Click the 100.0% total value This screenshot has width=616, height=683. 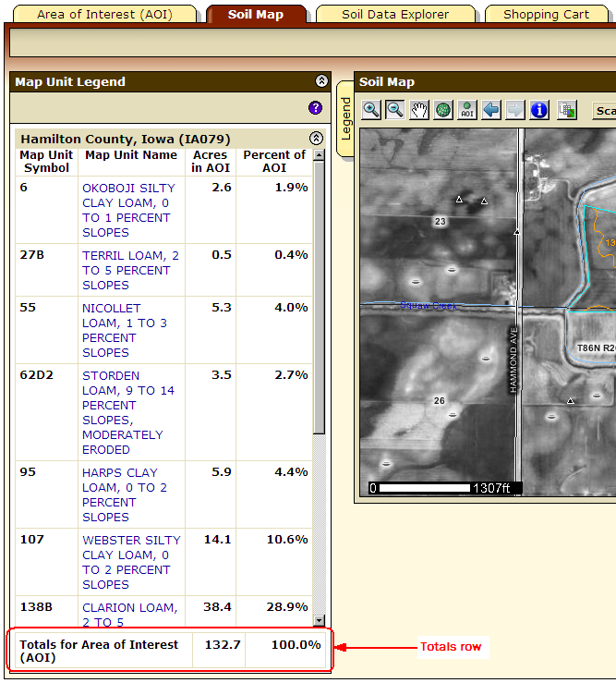[x=296, y=644]
